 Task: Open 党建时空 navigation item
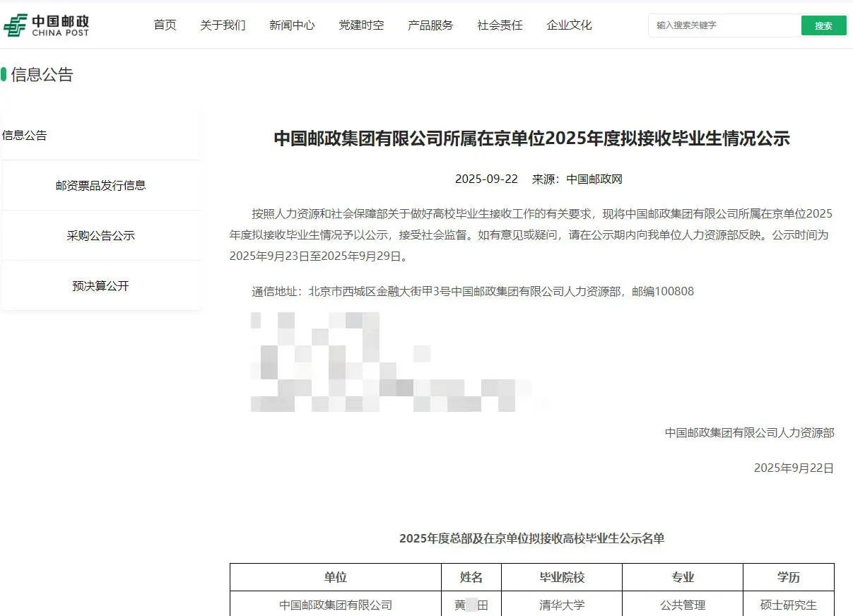pos(361,25)
